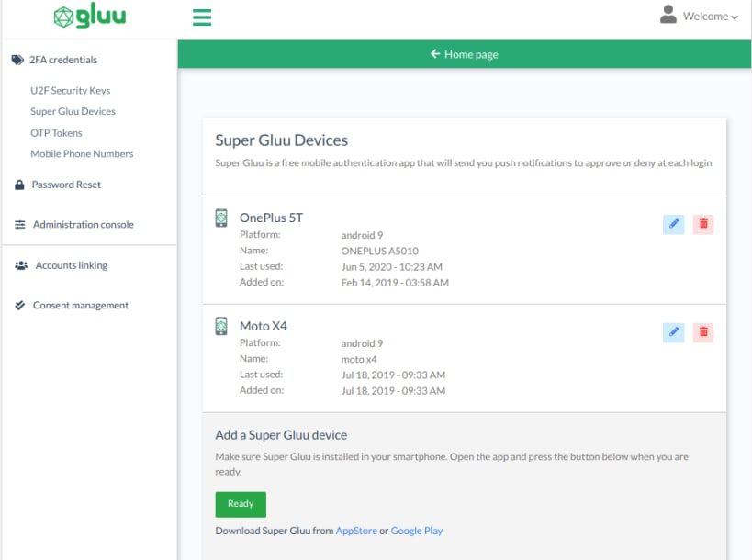
Task: Delete the OnePlus 5T device
Action: (703, 224)
